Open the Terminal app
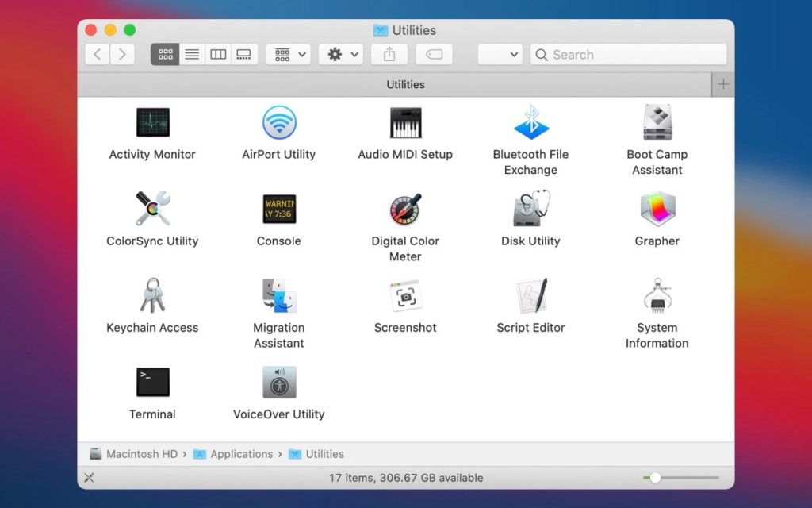 coord(151,383)
